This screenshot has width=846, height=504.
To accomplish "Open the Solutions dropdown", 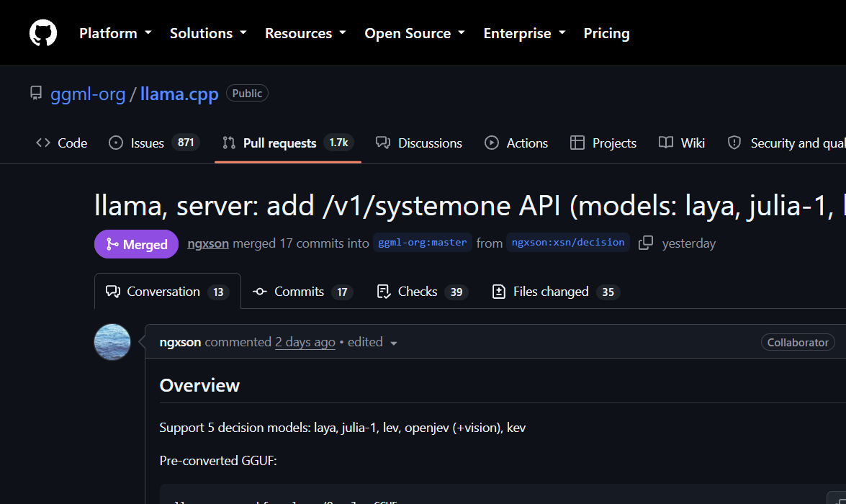I will [208, 33].
